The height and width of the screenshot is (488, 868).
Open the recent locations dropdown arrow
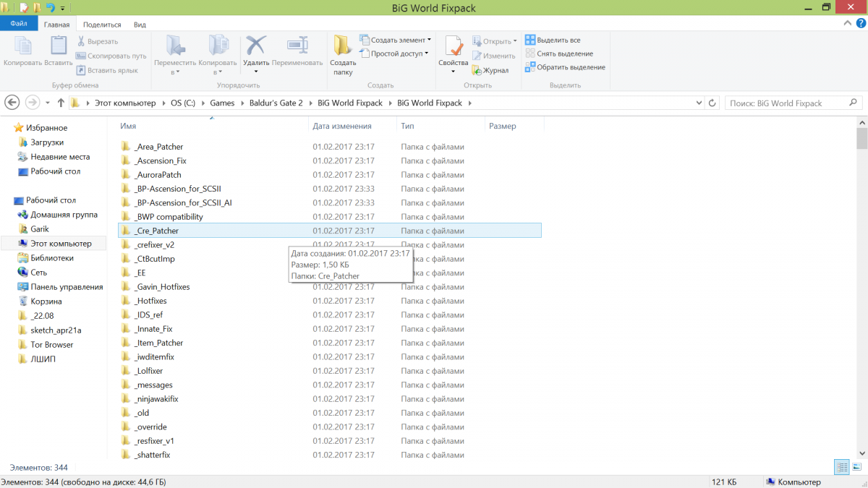click(x=48, y=103)
